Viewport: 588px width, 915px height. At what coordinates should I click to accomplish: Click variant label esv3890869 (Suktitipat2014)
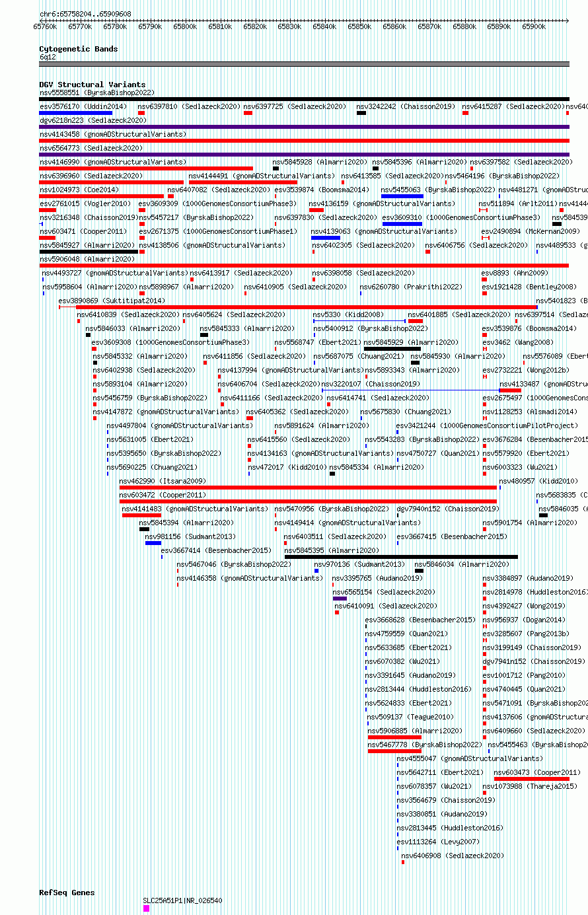[x=112, y=301]
